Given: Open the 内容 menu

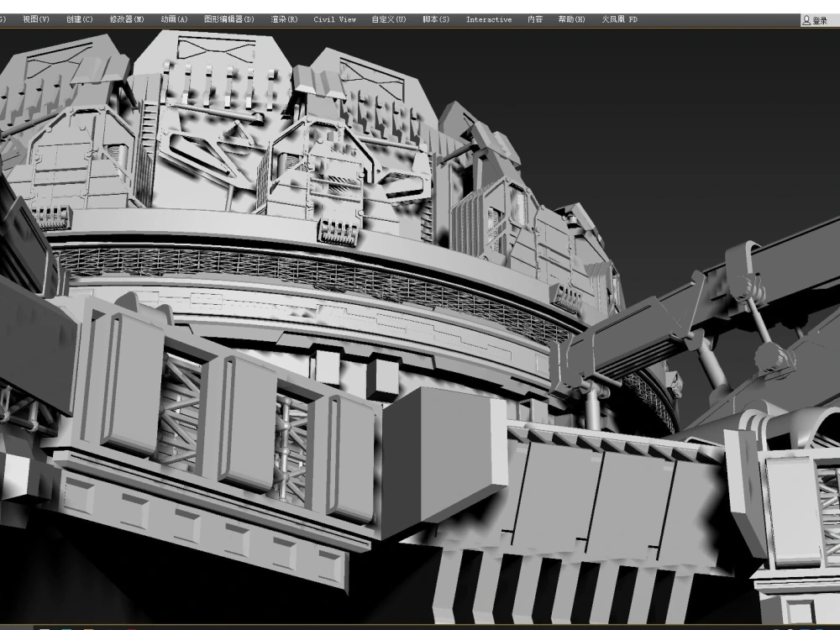Looking at the screenshot, I should (x=535, y=19).
